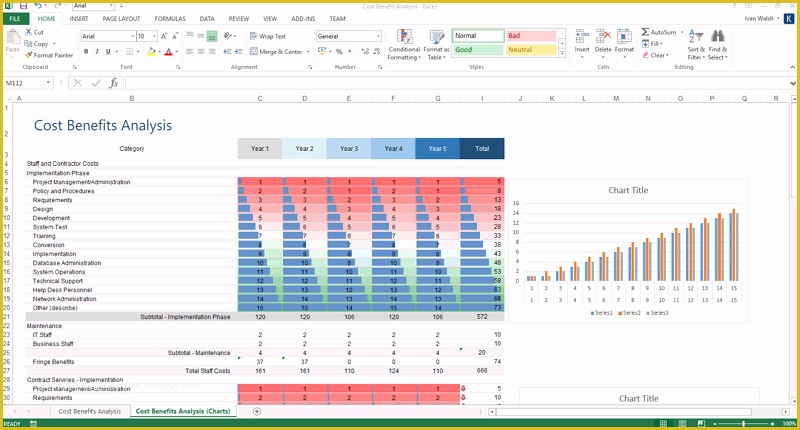Toggle Underline formatting

108,52
